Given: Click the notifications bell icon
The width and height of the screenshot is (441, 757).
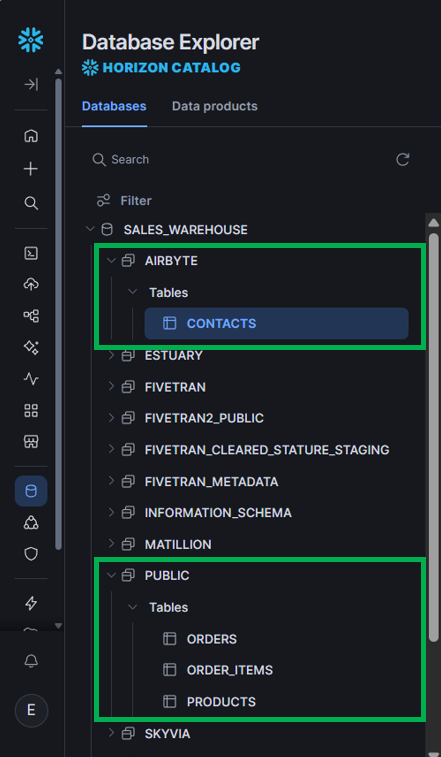Looking at the screenshot, I should (x=31, y=661).
